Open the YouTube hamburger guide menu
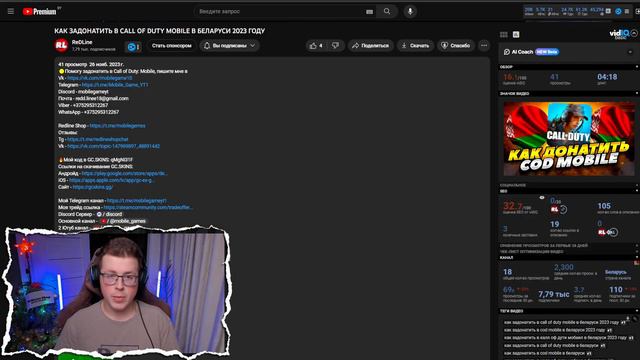This screenshot has height=360, width=640. (x=11, y=11)
